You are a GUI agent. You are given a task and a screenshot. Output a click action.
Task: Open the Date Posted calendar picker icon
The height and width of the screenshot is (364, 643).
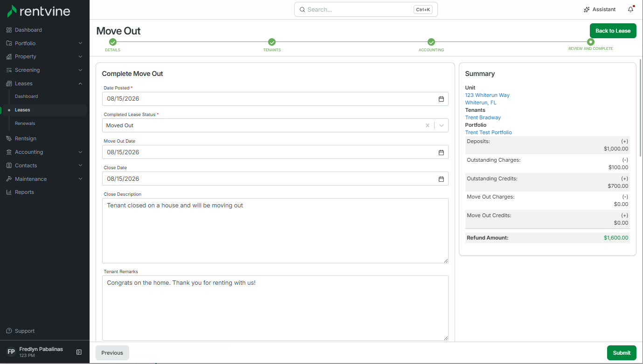(x=441, y=99)
